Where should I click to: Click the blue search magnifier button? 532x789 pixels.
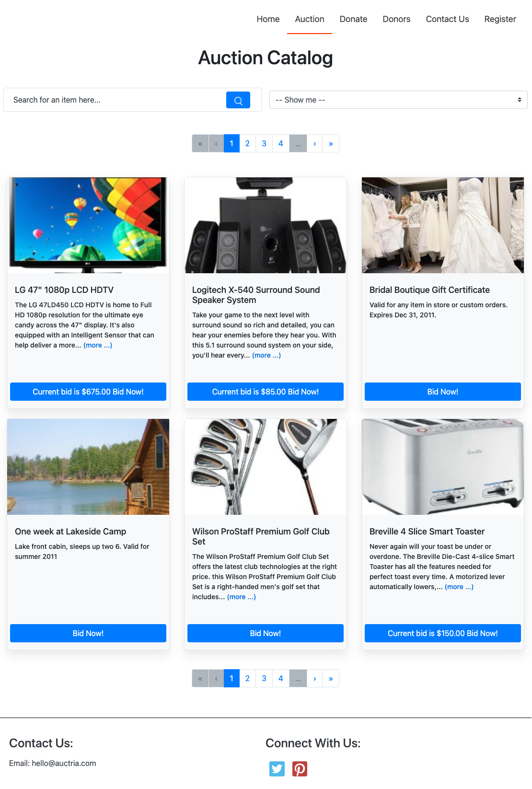click(x=238, y=100)
